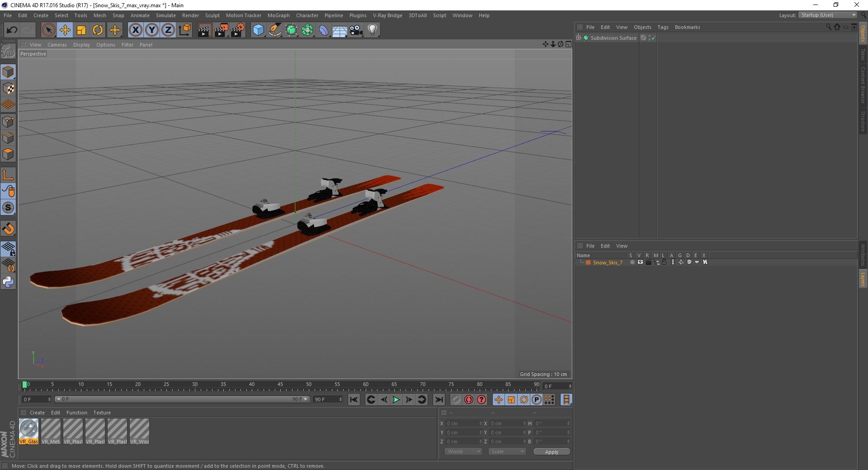Activate the Rotate tool

98,30
